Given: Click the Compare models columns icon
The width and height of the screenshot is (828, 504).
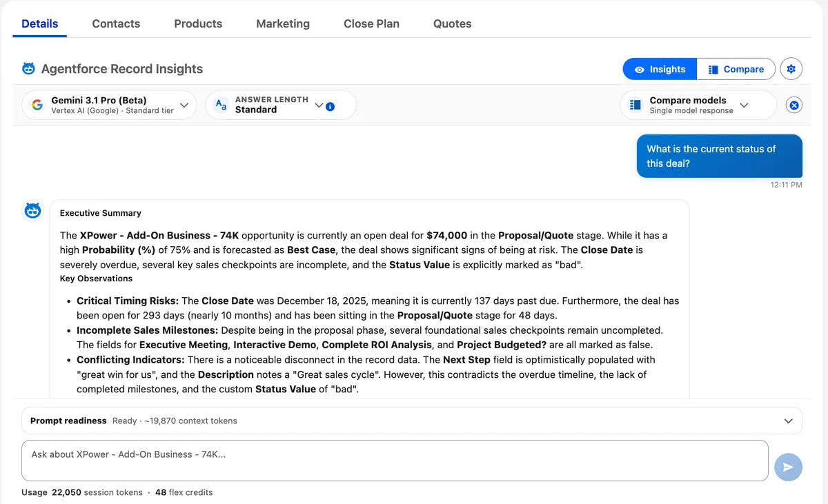Looking at the screenshot, I should (635, 105).
